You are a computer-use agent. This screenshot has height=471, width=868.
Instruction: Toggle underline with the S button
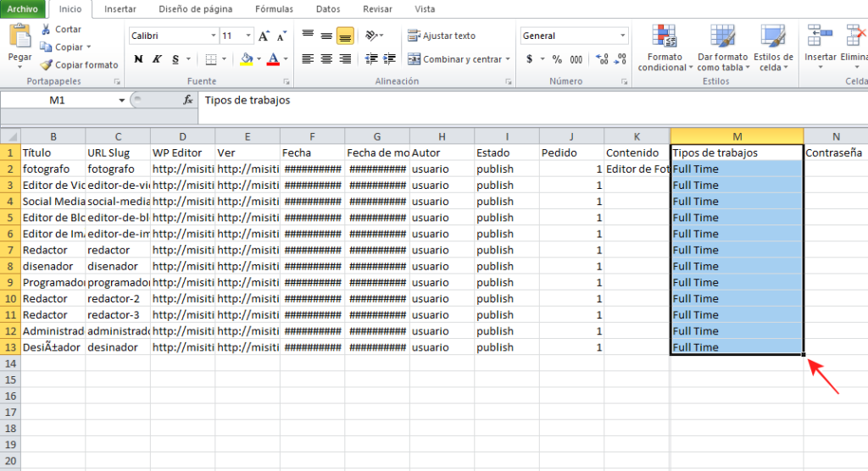[175, 58]
